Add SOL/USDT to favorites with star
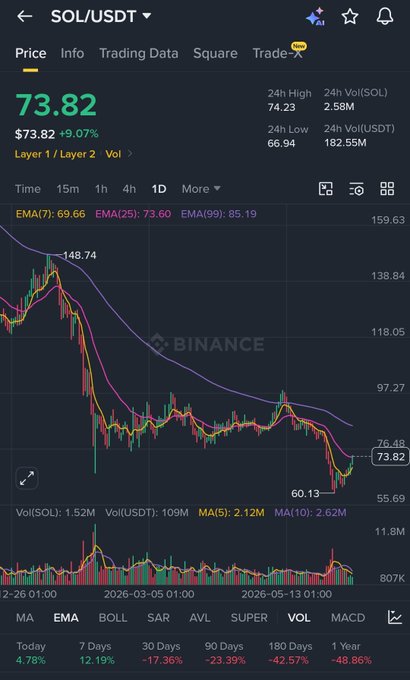 [350, 16]
